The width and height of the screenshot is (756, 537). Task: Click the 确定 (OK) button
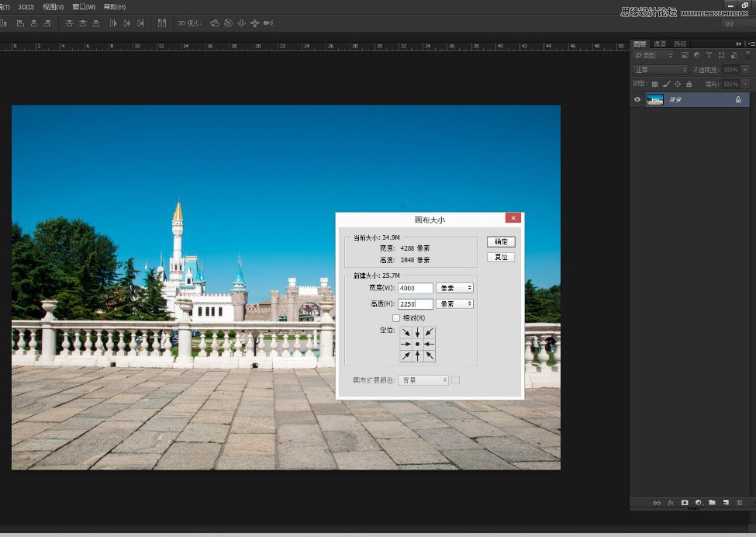click(x=501, y=241)
